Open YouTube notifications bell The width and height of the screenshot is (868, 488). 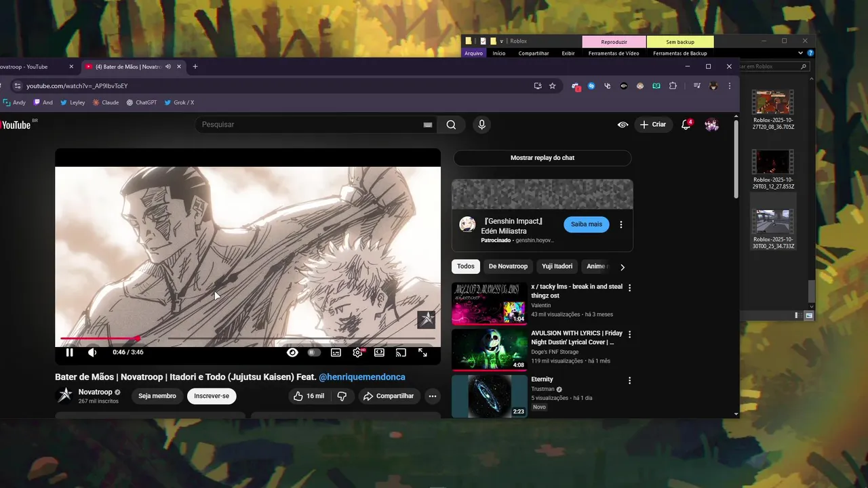tap(686, 125)
